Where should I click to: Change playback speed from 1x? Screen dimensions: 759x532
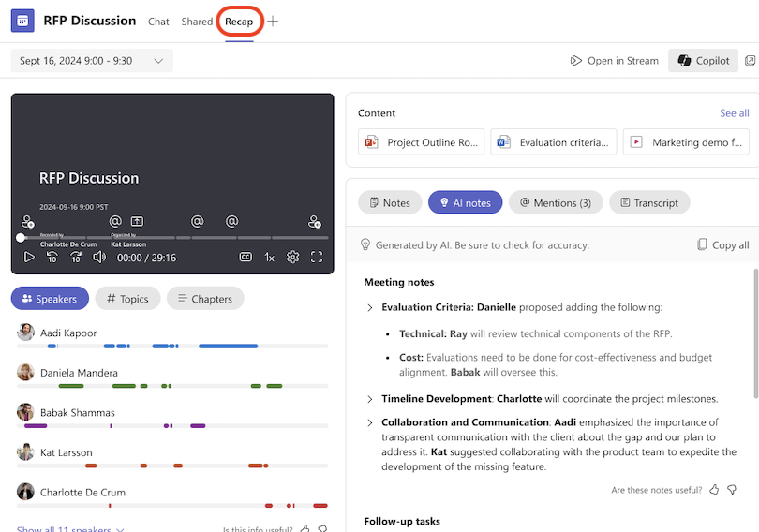click(269, 257)
